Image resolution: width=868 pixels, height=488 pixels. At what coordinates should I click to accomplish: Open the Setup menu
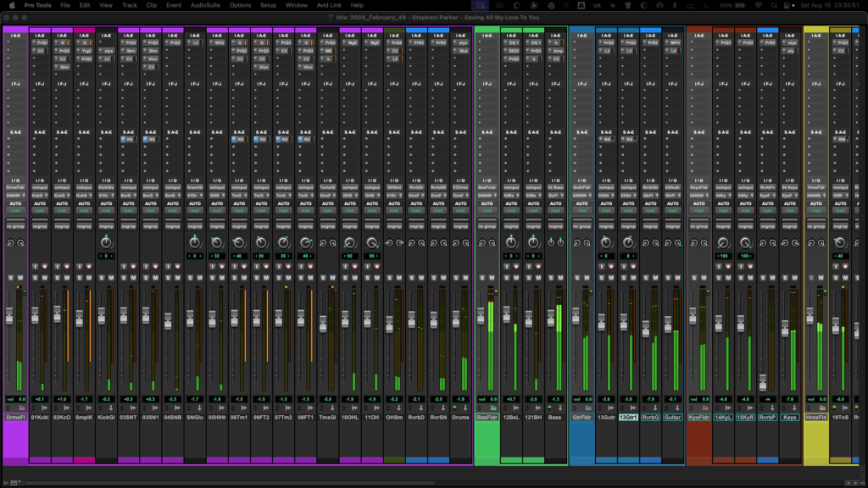[268, 5]
